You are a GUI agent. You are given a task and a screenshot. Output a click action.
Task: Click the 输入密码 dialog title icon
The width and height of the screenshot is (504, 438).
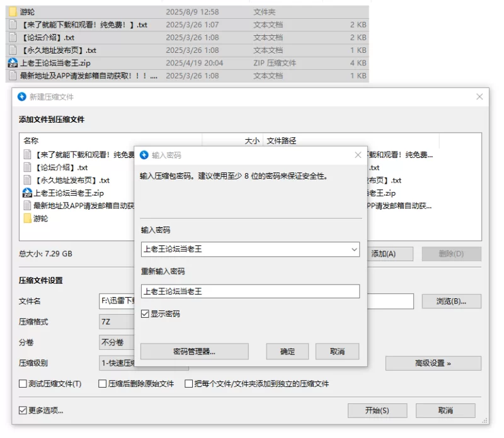pos(144,155)
